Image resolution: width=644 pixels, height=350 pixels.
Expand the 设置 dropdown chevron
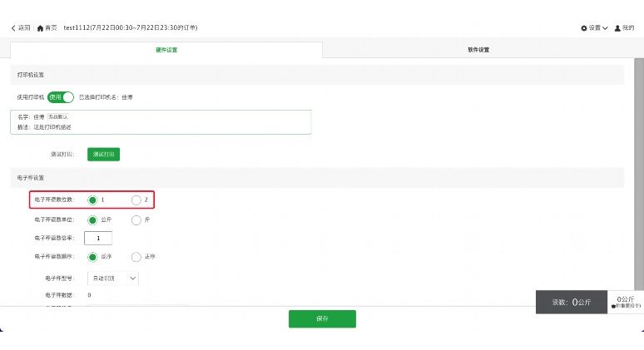click(605, 28)
